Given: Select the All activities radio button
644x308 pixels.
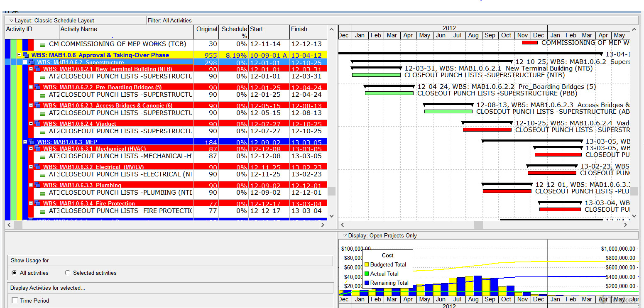Looking at the screenshot, I should pyautogui.click(x=15, y=273).
